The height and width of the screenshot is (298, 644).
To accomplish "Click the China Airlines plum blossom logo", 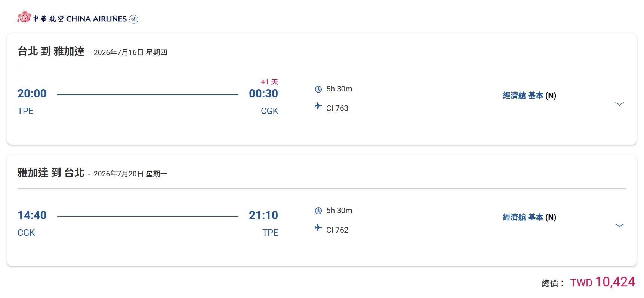I will 24,17.
